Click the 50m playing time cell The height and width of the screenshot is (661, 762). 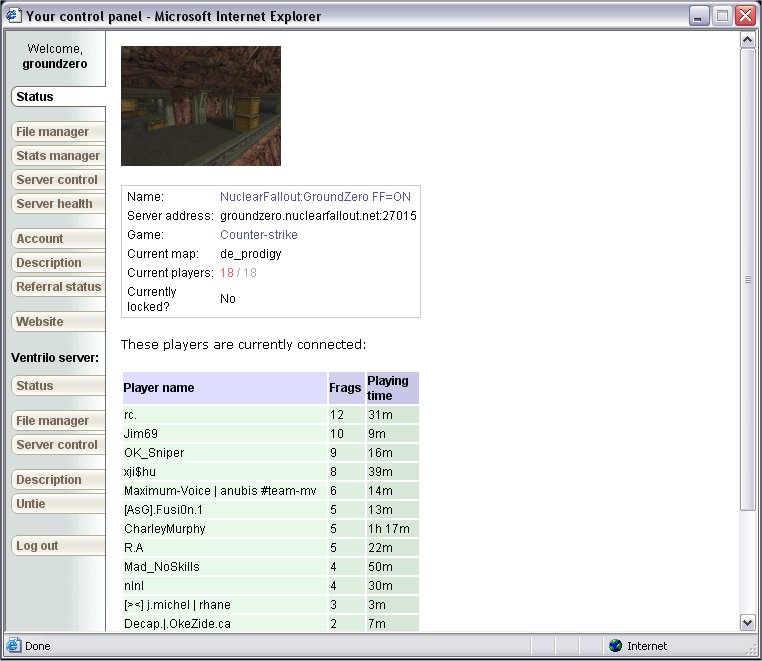[x=393, y=567]
